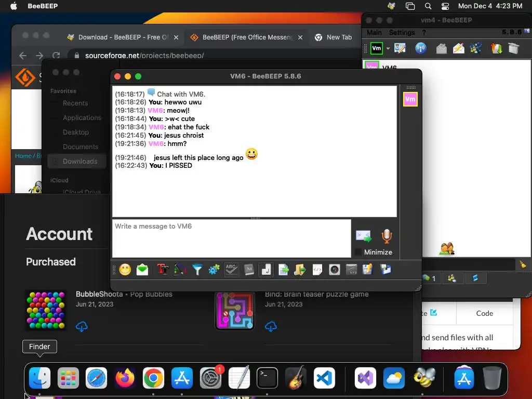Open Terminal from the Dock
Screen dimensions: 532x399
coord(267,378)
